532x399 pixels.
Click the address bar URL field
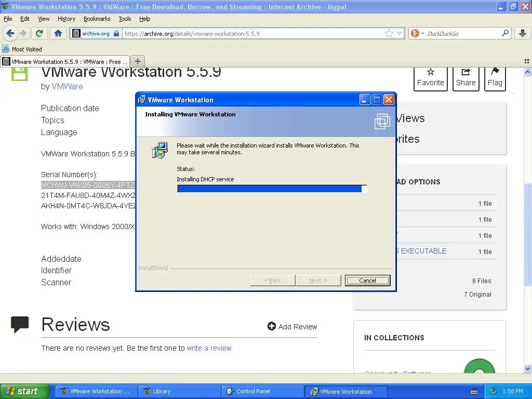coord(253,33)
